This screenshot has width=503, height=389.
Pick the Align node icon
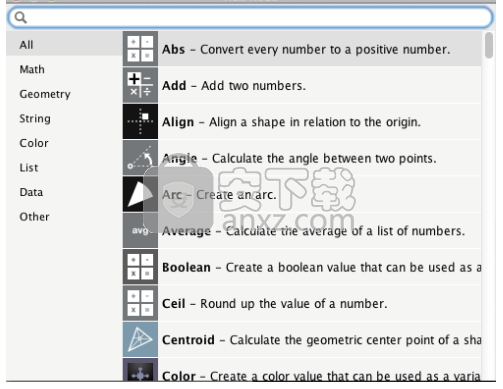[x=140, y=121]
